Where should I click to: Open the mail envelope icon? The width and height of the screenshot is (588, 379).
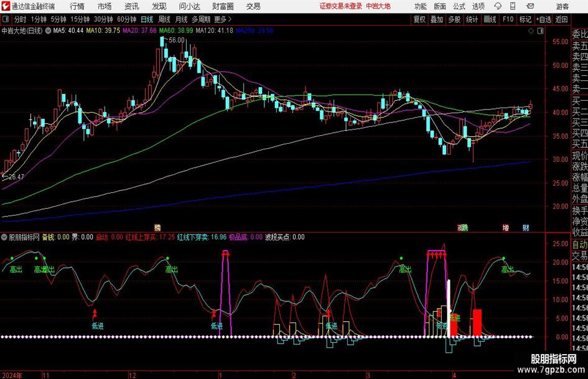(530, 6)
